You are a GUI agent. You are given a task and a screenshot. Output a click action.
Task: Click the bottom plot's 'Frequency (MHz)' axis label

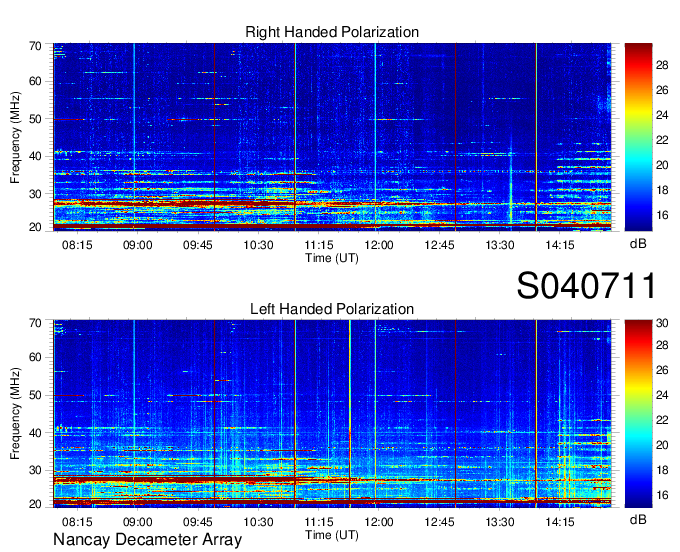click(x=15, y=414)
